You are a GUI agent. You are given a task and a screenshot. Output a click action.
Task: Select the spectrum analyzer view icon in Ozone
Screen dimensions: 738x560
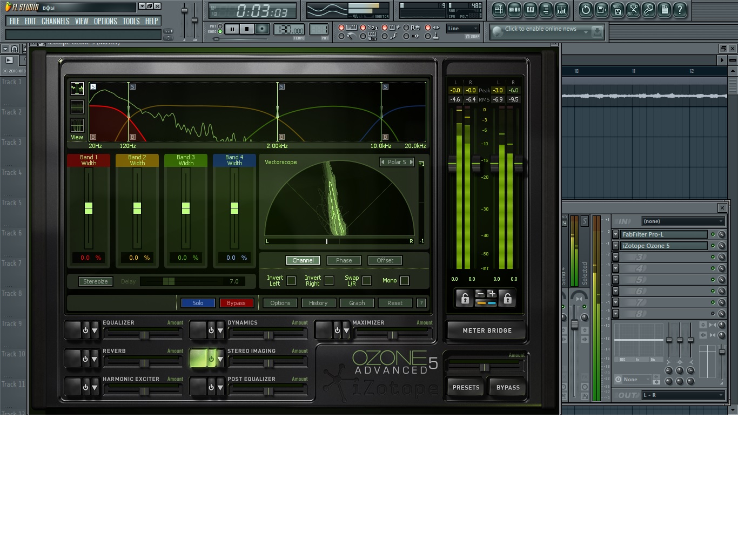click(x=77, y=89)
